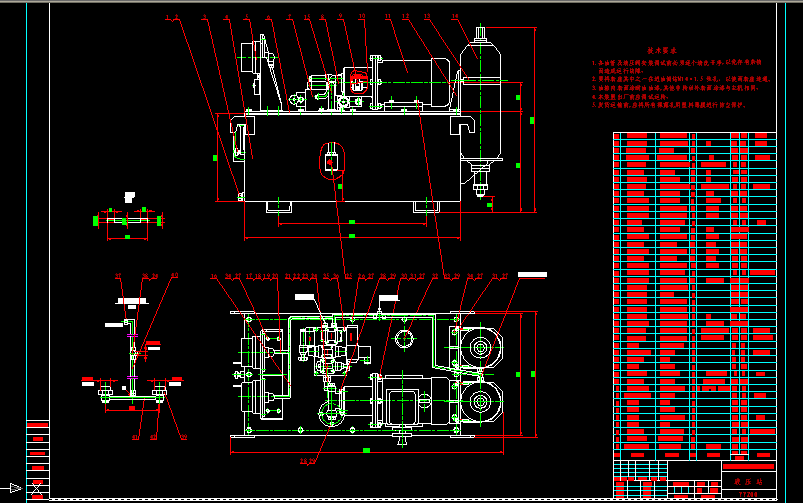Click the green grip on top view bottom dimension

coord(364,452)
